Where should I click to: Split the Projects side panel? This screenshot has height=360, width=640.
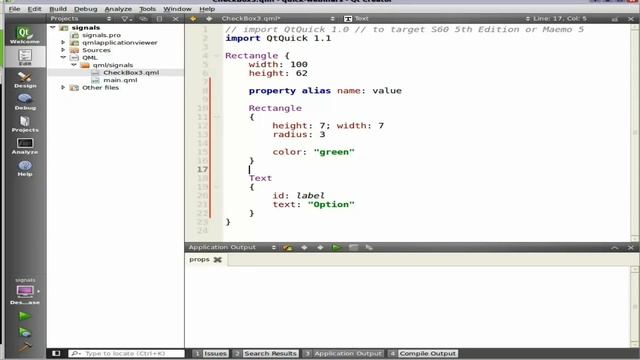point(159,19)
